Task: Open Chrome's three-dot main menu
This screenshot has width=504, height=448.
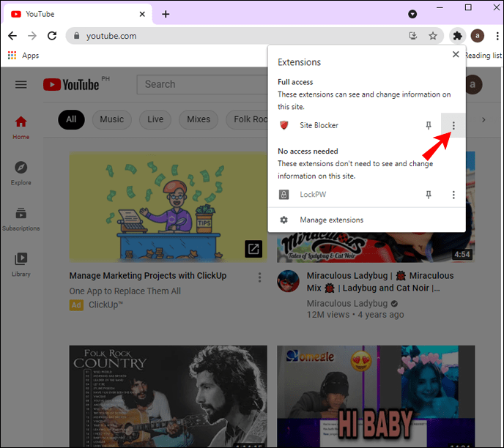Action: 497,36
